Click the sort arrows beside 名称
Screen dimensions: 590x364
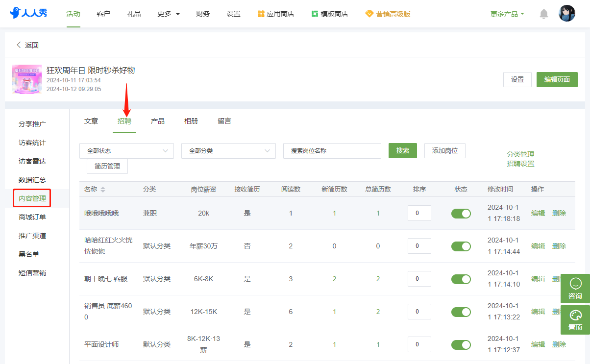coord(103,190)
